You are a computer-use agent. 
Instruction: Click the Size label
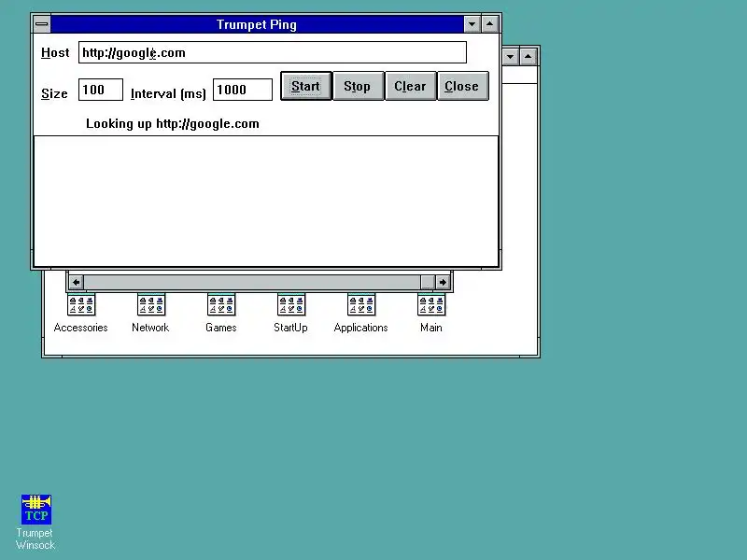pyautogui.click(x=54, y=93)
